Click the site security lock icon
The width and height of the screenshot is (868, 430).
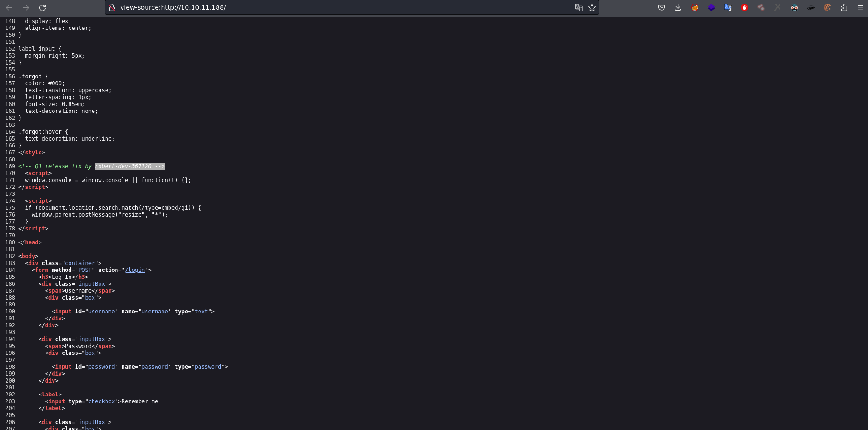coord(112,7)
